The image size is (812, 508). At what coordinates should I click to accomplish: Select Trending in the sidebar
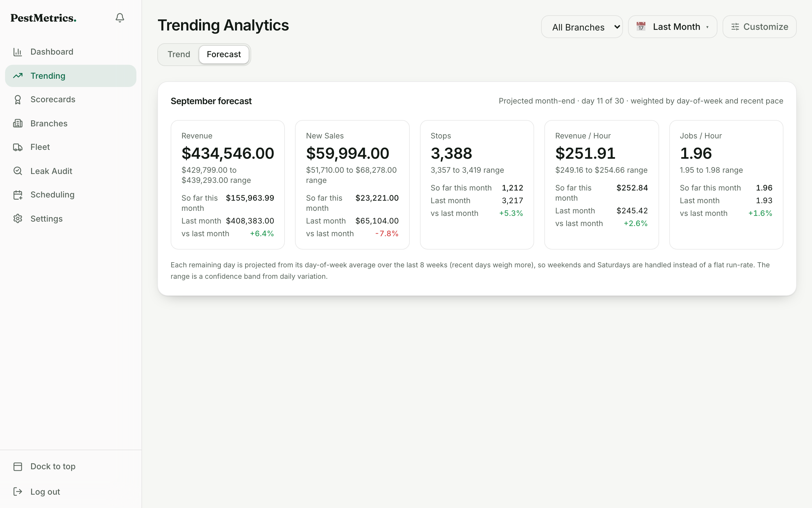coord(71,76)
